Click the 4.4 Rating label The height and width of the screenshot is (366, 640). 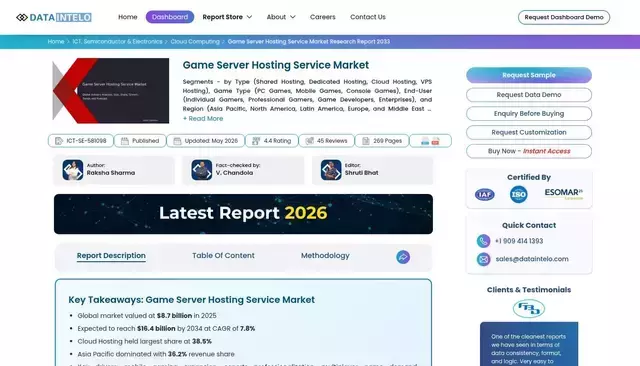(277, 141)
